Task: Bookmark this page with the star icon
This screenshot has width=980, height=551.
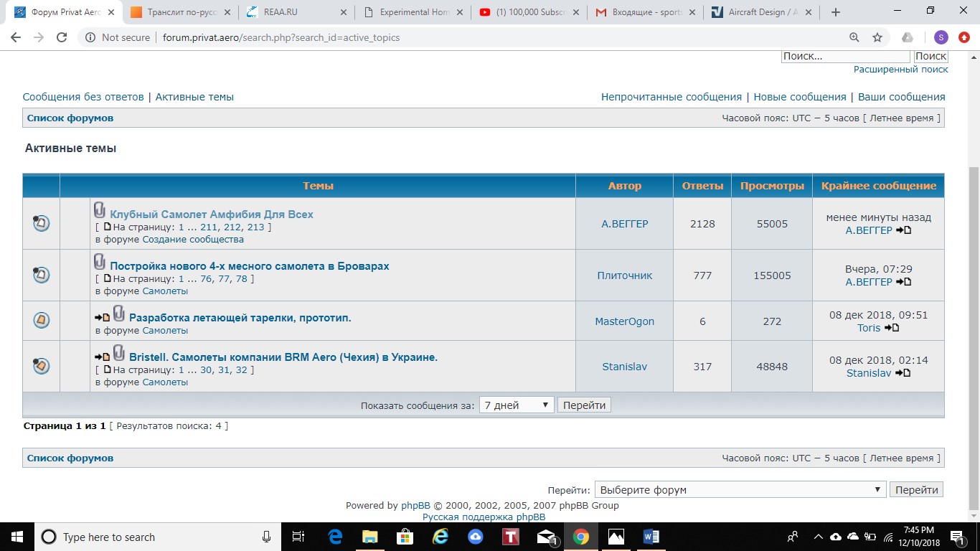Action: click(877, 37)
